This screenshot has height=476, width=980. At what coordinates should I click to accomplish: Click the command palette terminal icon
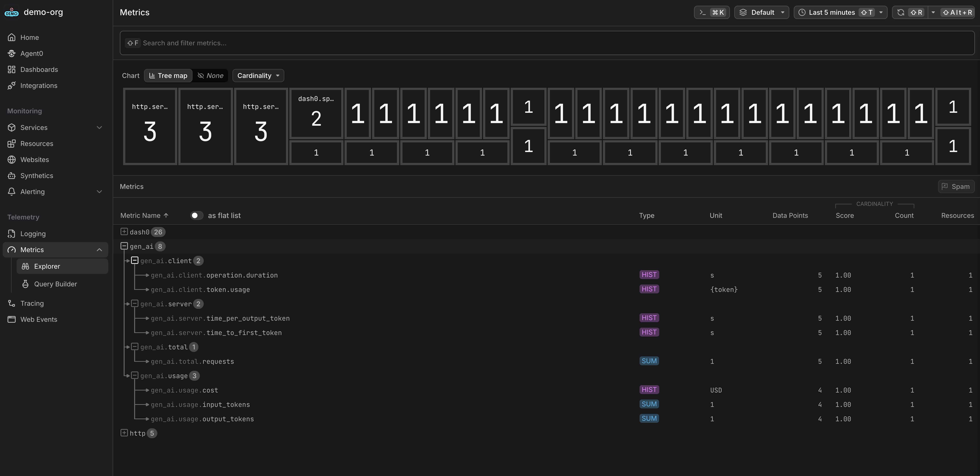point(703,12)
